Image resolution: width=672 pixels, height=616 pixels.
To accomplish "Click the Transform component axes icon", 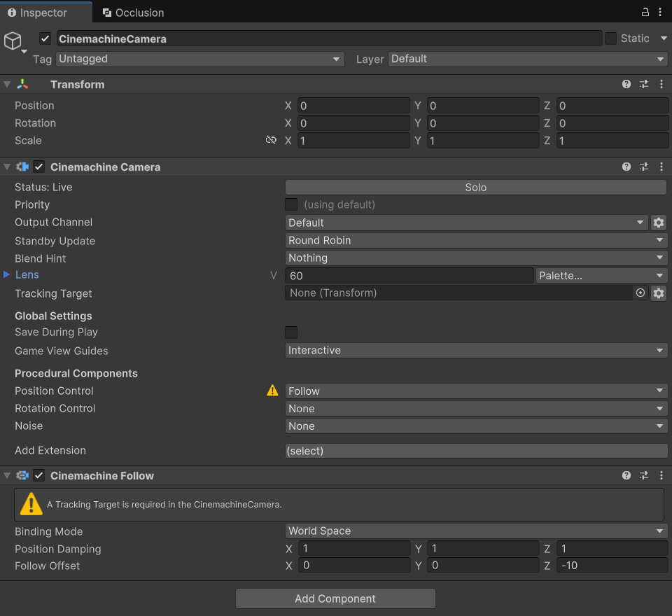I will click(x=22, y=84).
